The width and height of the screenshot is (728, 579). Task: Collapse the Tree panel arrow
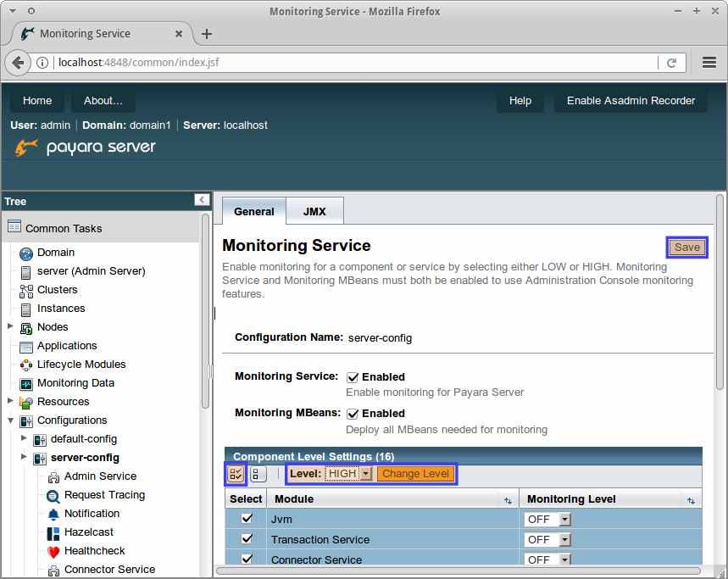202,200
